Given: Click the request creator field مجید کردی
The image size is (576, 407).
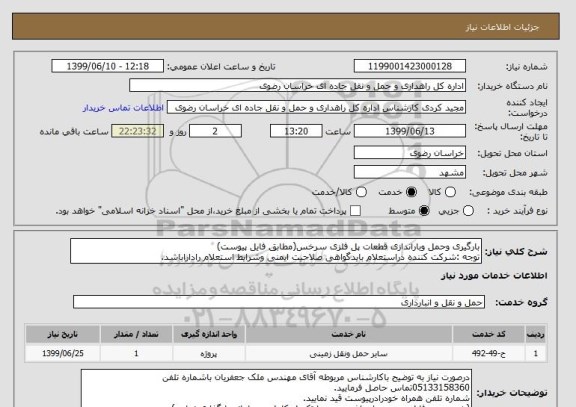Looking at the screenshot, I should tap(317, 108).
